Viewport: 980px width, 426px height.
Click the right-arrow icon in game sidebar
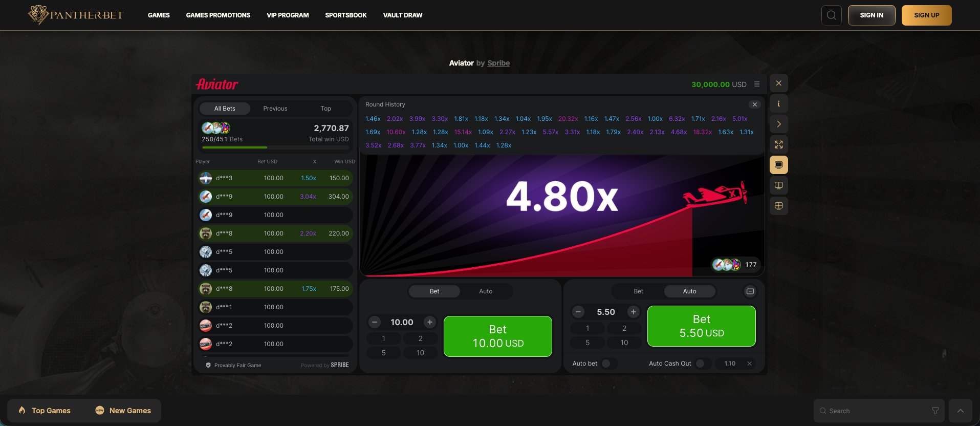779,124
